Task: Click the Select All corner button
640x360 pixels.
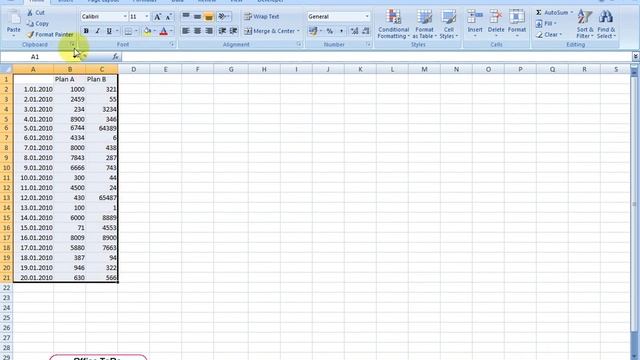Action: (x=6, y=69)
